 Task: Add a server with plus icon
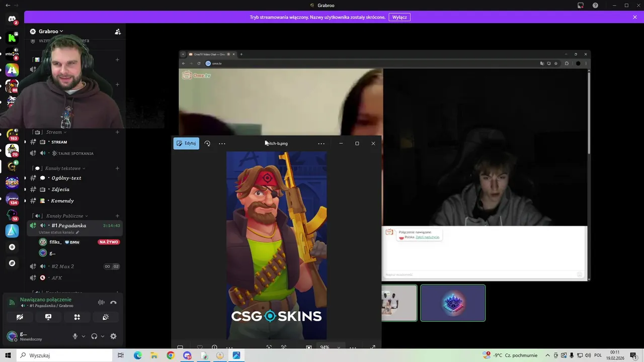pos(12,247)
